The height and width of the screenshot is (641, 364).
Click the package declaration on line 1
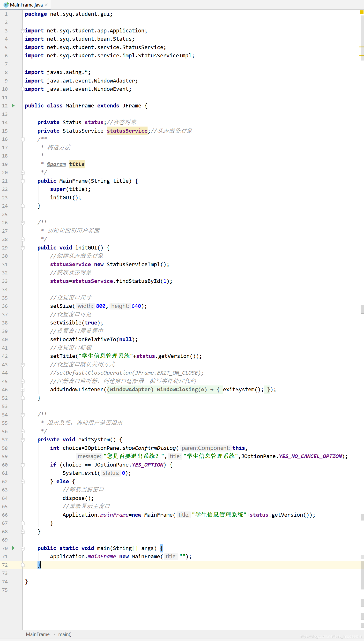pyautogui.click(x=68, y=14)
